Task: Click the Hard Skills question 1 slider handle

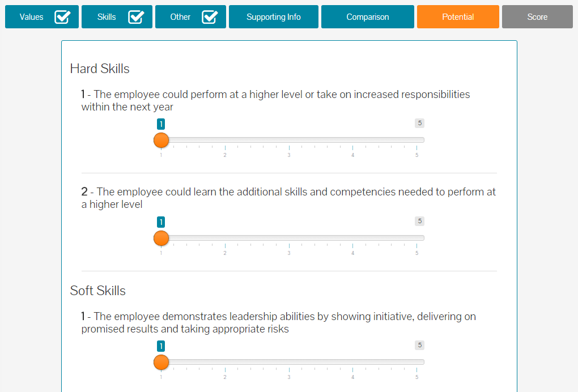Action: click(x=161, y=140)
